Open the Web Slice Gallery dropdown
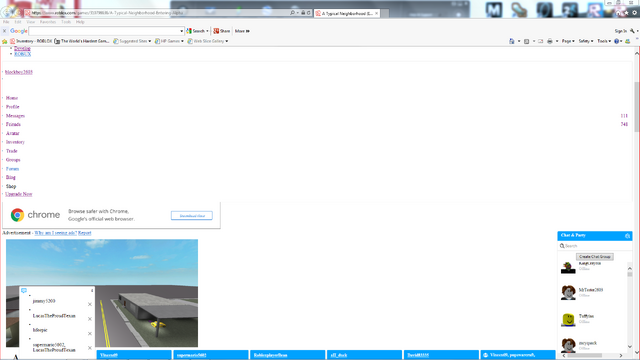 coord(227,41)
